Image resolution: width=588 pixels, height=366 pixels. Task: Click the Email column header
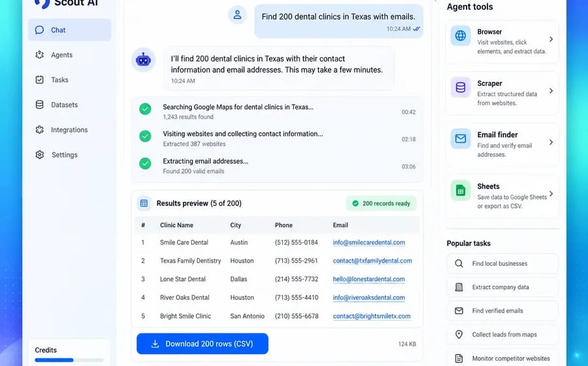pyautogui.click(x=340, y=225)
